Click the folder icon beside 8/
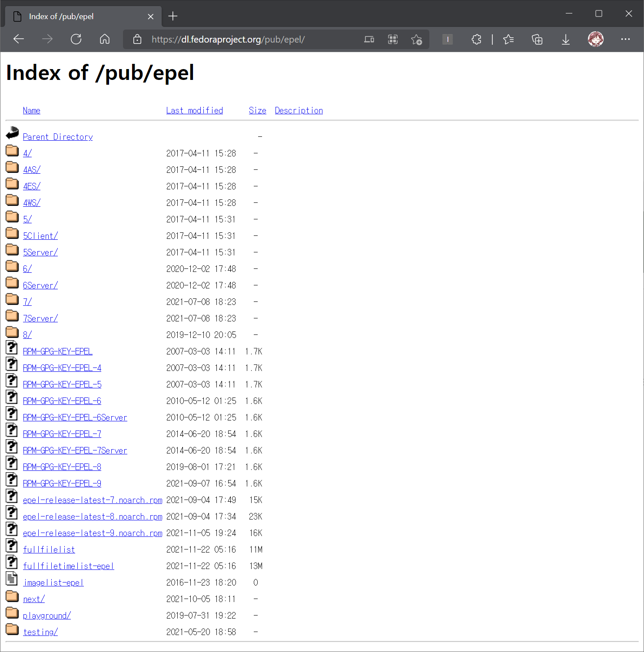This screenshot has width=644, height=652. point(12,332)
